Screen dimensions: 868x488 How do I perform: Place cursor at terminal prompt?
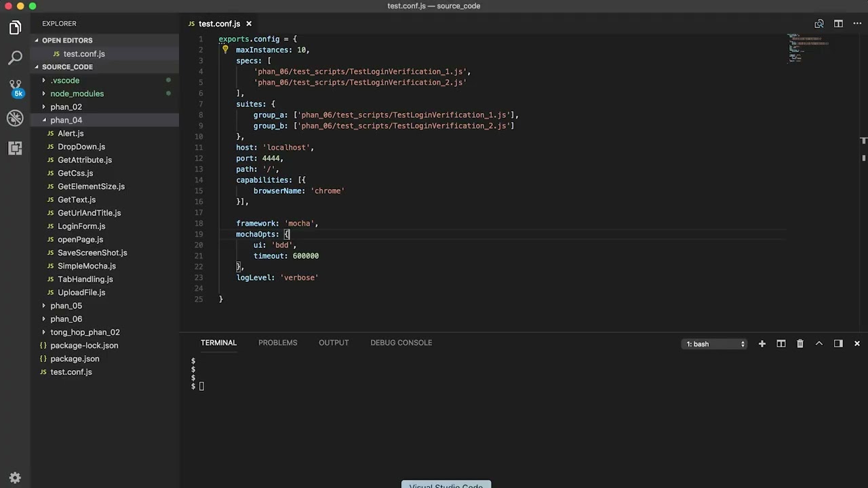201,386
